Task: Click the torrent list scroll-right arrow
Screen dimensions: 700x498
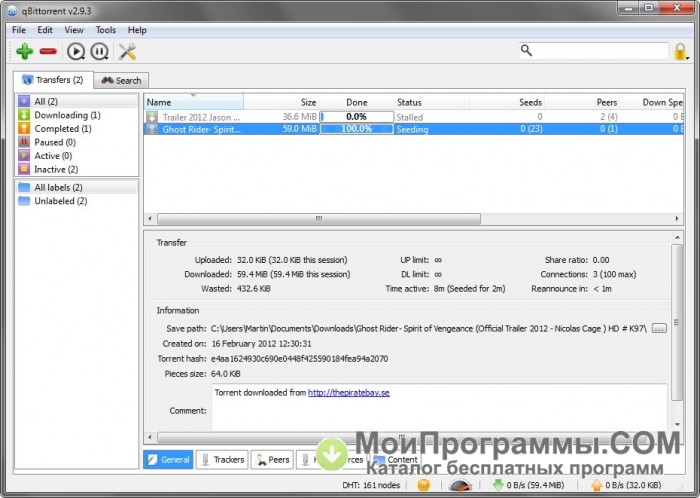Action: click(677, 219)
